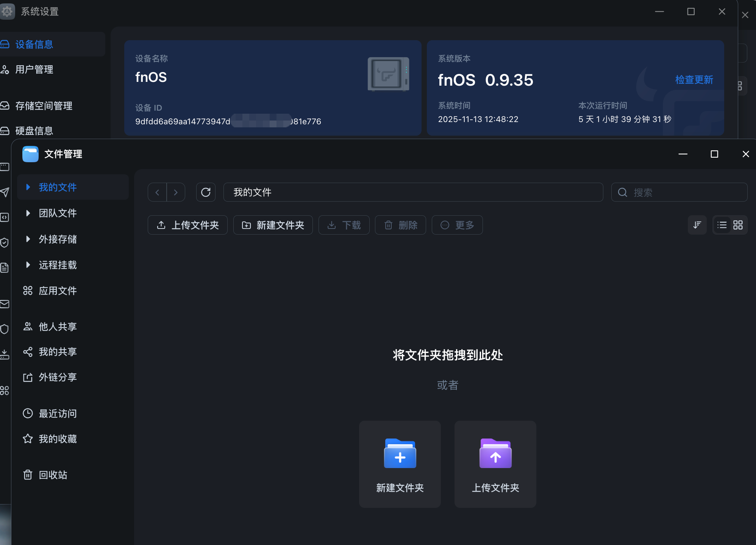
Task: Open 我的收藏 favorites
Action: [x=58, y=439]
